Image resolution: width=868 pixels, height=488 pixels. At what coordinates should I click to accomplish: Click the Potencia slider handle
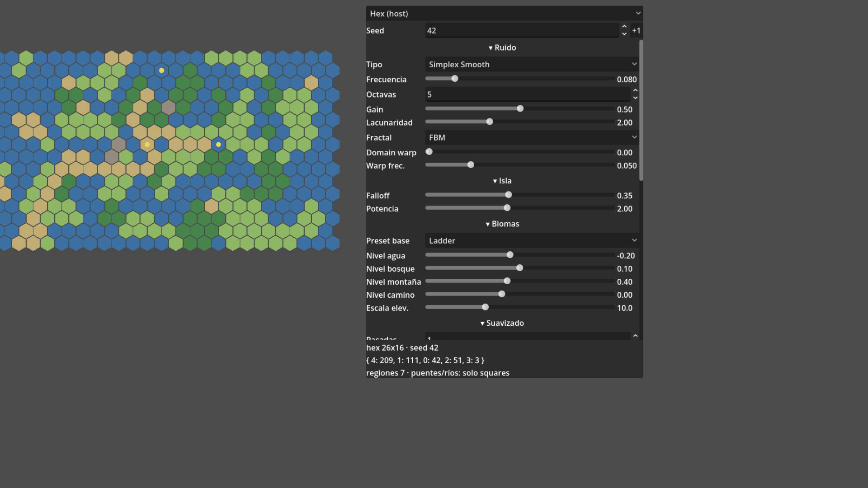(507, 208)
